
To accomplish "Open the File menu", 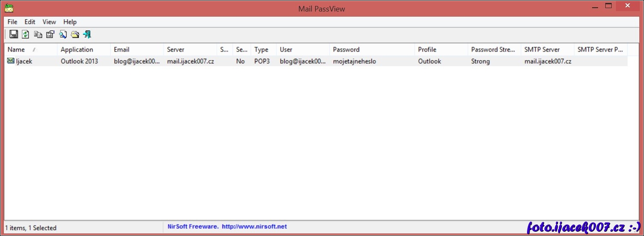I will coord(12,22).
